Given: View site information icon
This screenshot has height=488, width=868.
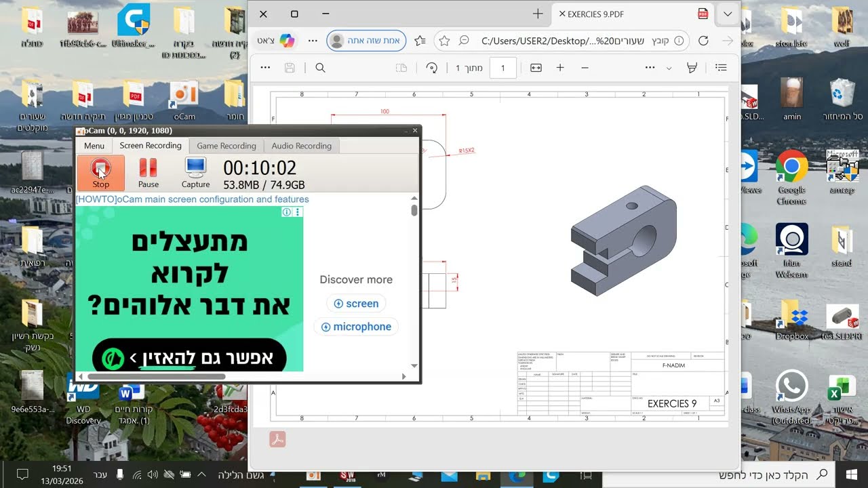Looking at the screenshot, I should 680,41.
